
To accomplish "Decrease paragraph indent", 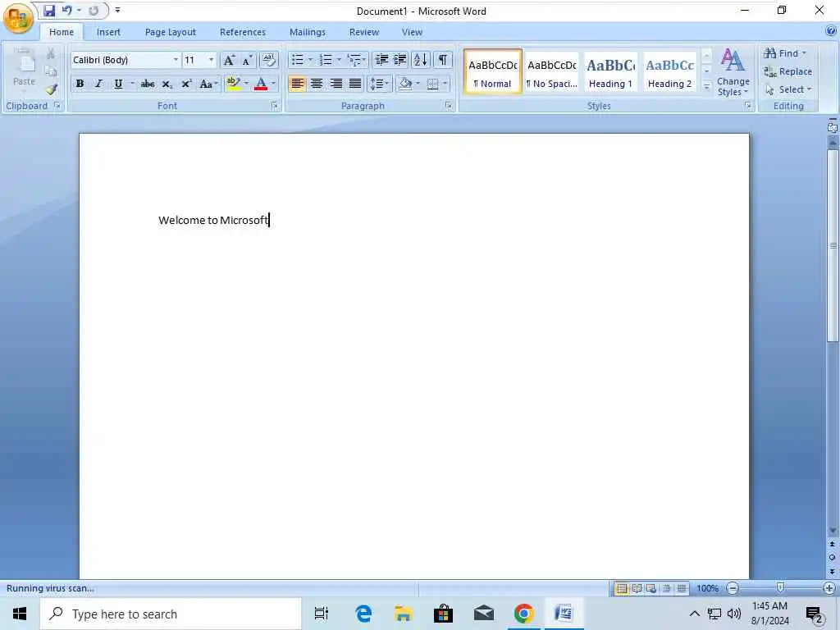I will click(x=381, y=59).
